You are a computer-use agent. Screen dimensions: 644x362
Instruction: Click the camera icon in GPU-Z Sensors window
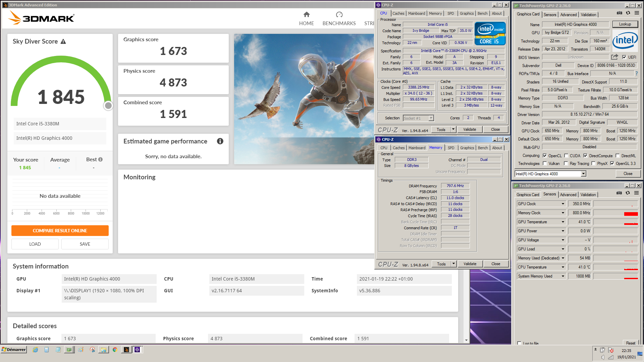click(x=619, y=193)
